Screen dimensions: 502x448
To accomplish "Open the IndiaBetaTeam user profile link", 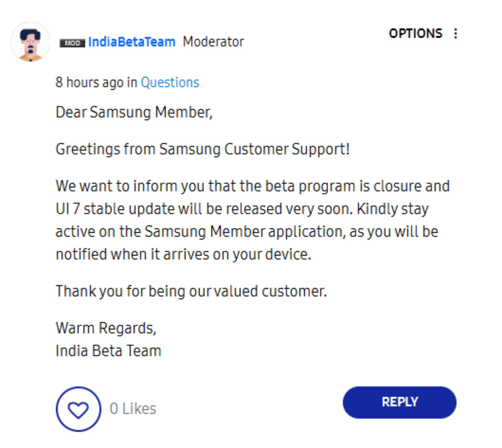I will tap(132, 42).
